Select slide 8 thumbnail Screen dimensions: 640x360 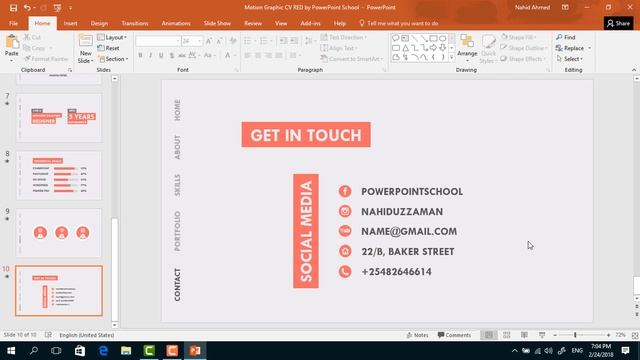tap(59, 176)
